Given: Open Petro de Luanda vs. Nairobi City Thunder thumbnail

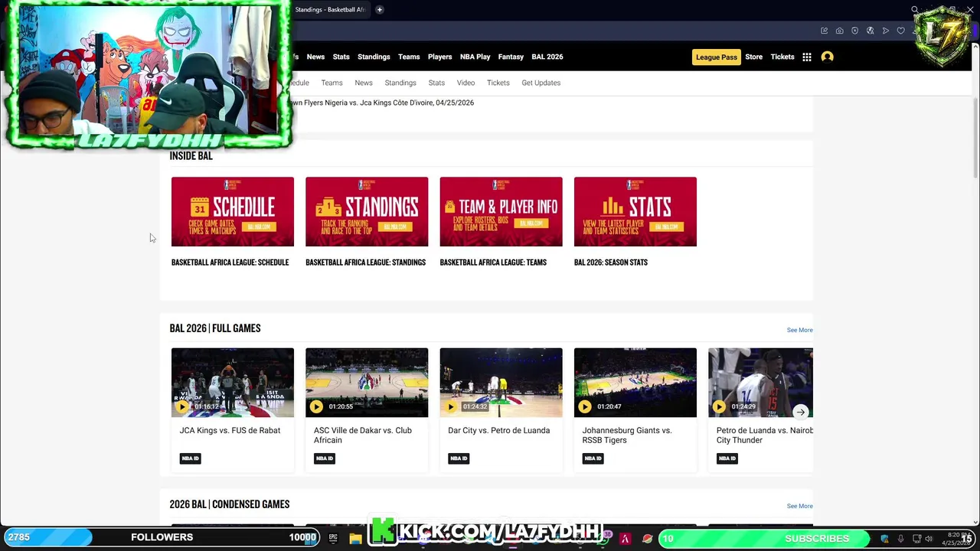Looking at the screenshot, I should (760, 383).
